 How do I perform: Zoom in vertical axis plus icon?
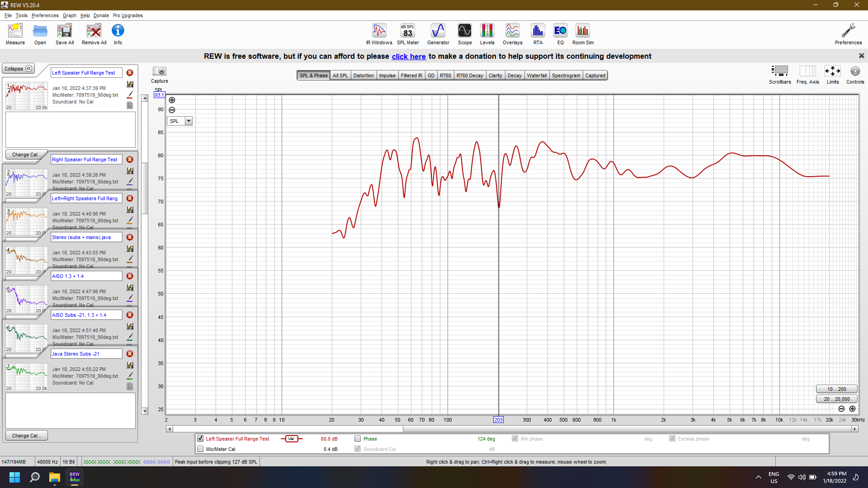click(x=172, y=100)
